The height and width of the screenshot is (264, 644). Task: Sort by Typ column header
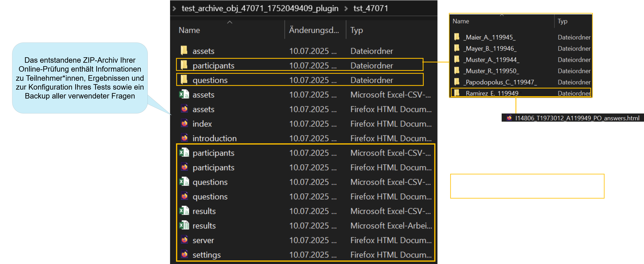[x=356, y=31]
